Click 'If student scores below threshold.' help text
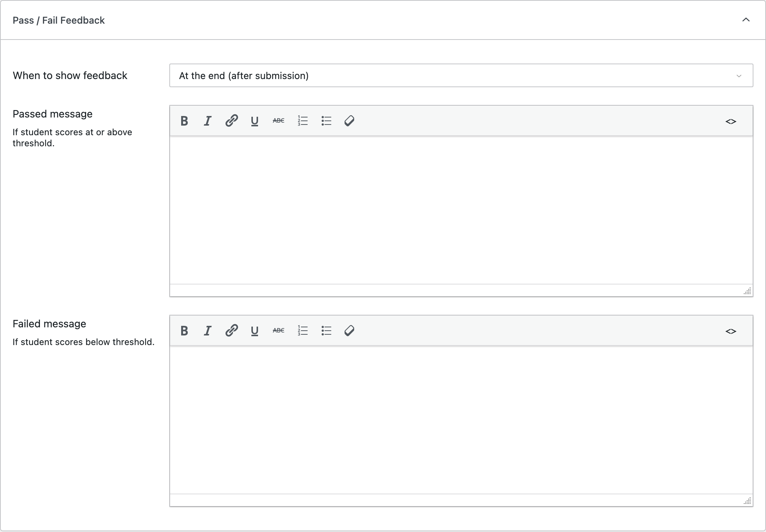 click(x=84, y=342)
